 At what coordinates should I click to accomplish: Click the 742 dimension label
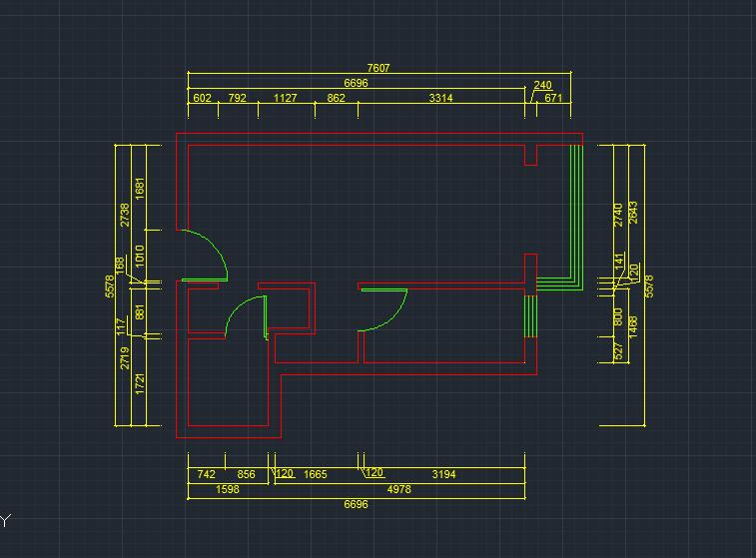click(x=206, y=474)
